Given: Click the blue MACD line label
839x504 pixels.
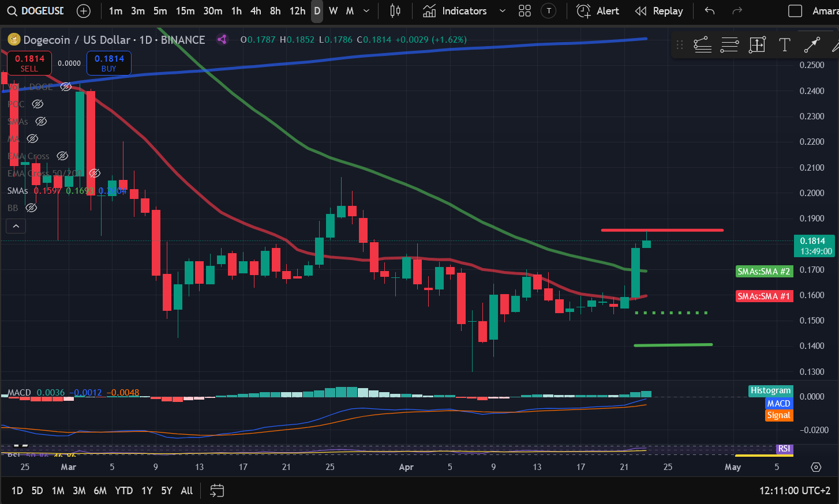Looking at the screenshot, I should coord(778,404).
